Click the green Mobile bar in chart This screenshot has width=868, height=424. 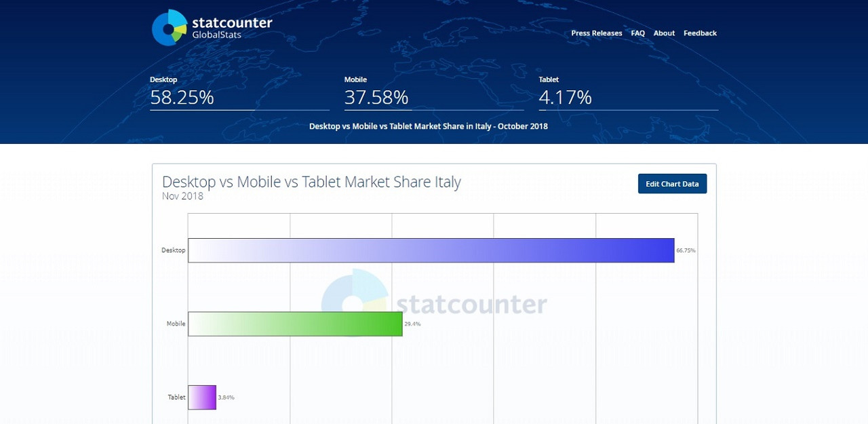[x=295, y=324]
